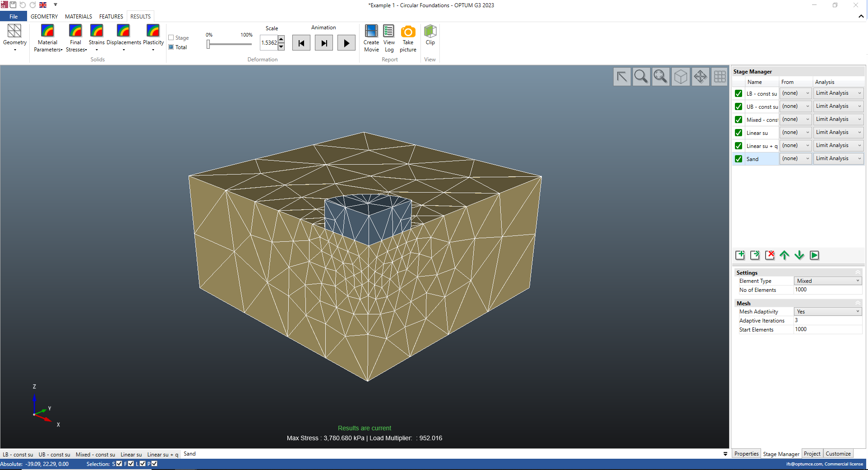The image size is (868, 470).
Task: Clone stage with the arrow-page icon
Action: point(755,255)
